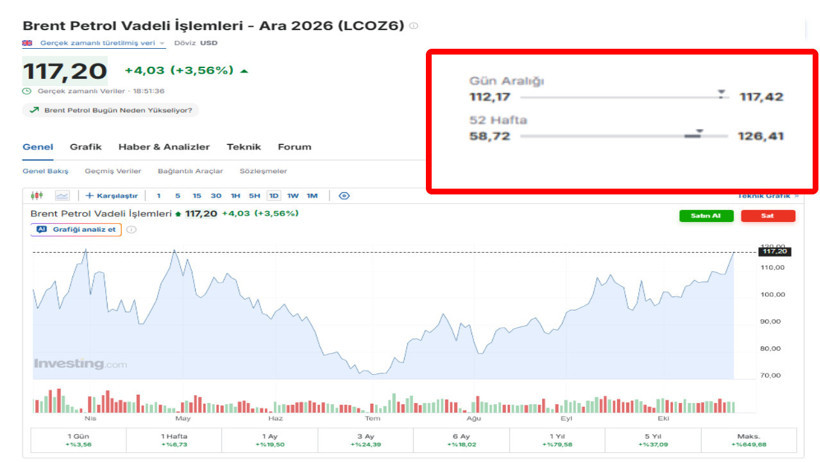The width and height of the screenshot is (820, 462).
Task: Select the 1D interval
Action: click(x=274, y=196)
